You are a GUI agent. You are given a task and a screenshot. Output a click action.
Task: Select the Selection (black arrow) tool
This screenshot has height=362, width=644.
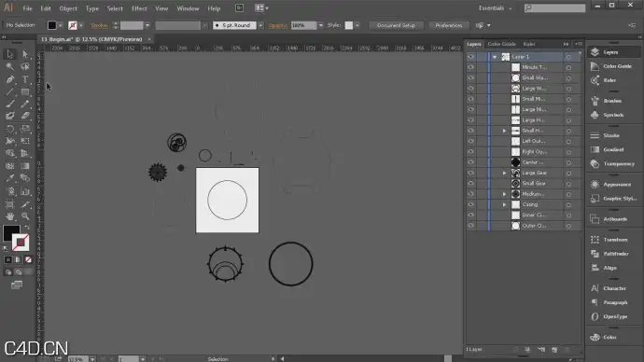[10, 54]
